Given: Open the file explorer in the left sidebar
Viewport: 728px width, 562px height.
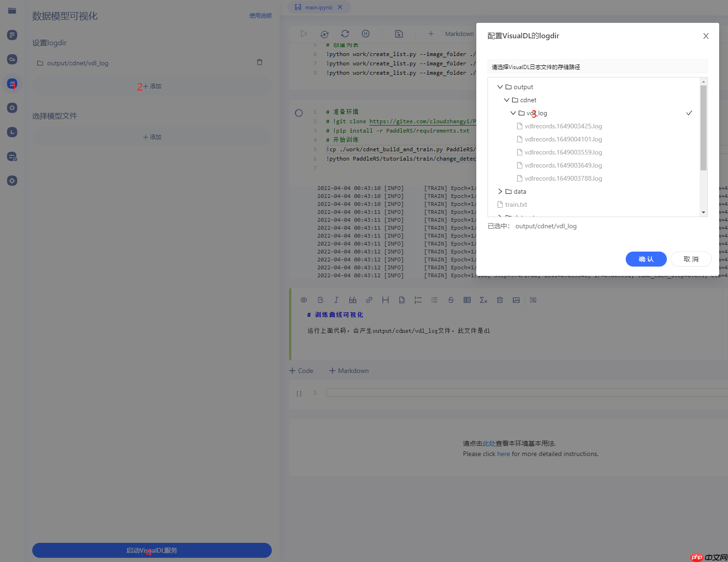Looking at the screenshot, I should point(11,10).
